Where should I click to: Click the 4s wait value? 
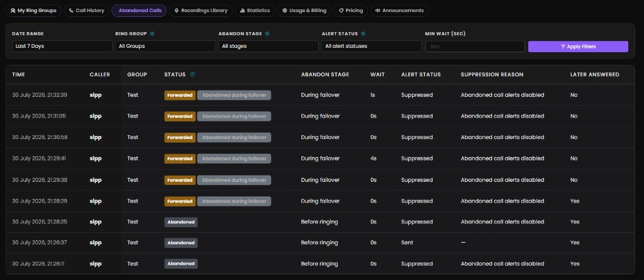374,159
